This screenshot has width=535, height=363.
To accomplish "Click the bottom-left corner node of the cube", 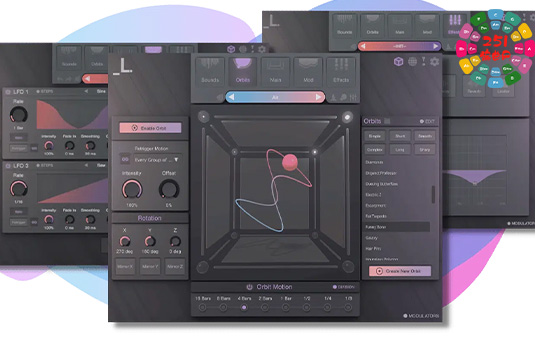I will [203, 266].
